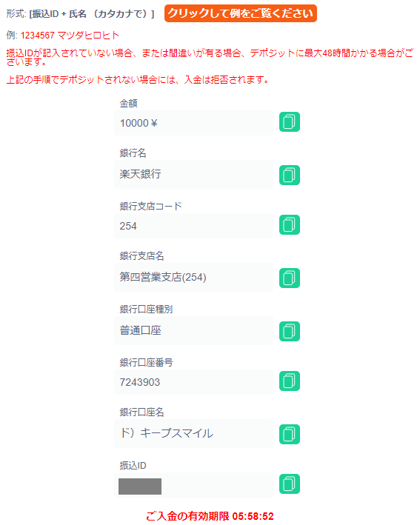Click the 7243903 account number field
This screenshot has height=525, width=420.
[x=193, y=382]
